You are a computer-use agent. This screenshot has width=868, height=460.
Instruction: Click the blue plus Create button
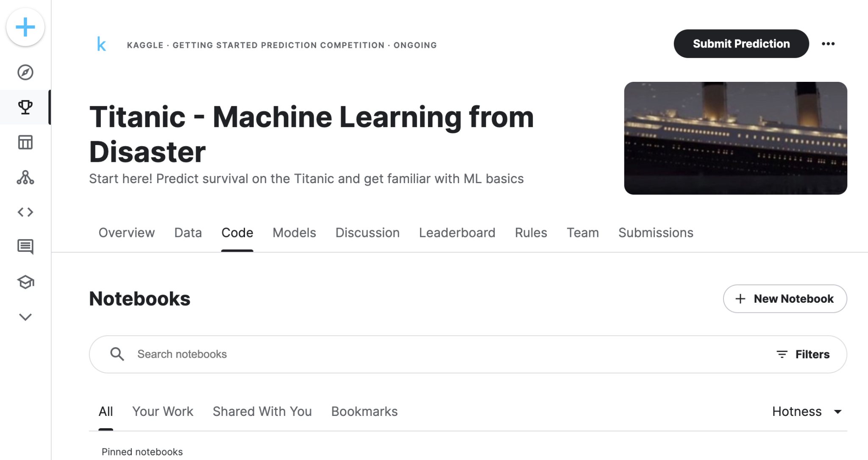25,27
